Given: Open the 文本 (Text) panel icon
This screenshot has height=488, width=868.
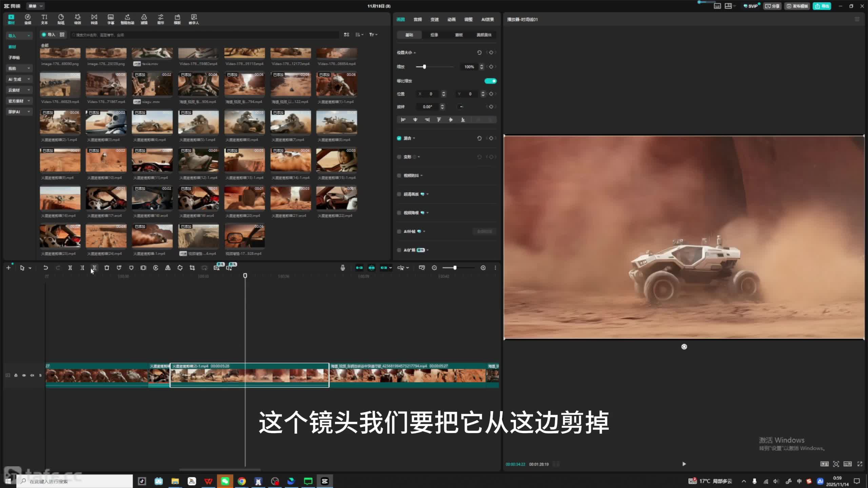Looking at the screenshot, I should (x=44, y=19).
